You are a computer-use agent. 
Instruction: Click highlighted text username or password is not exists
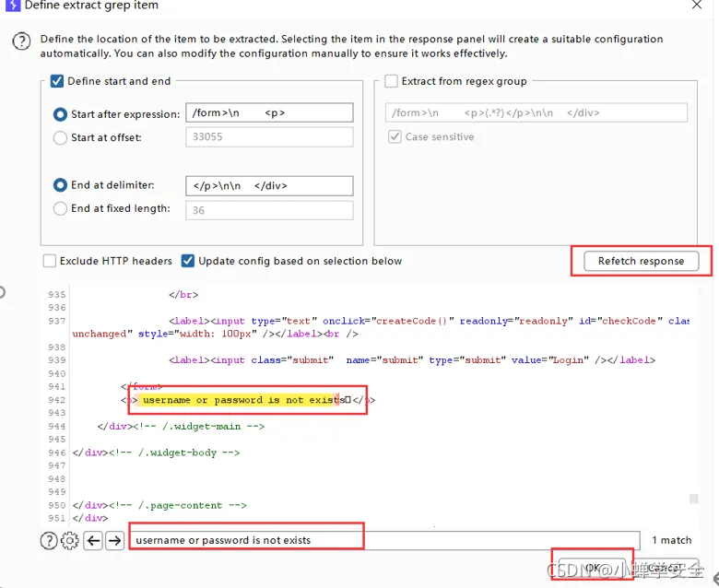click(x=242, y=400)
